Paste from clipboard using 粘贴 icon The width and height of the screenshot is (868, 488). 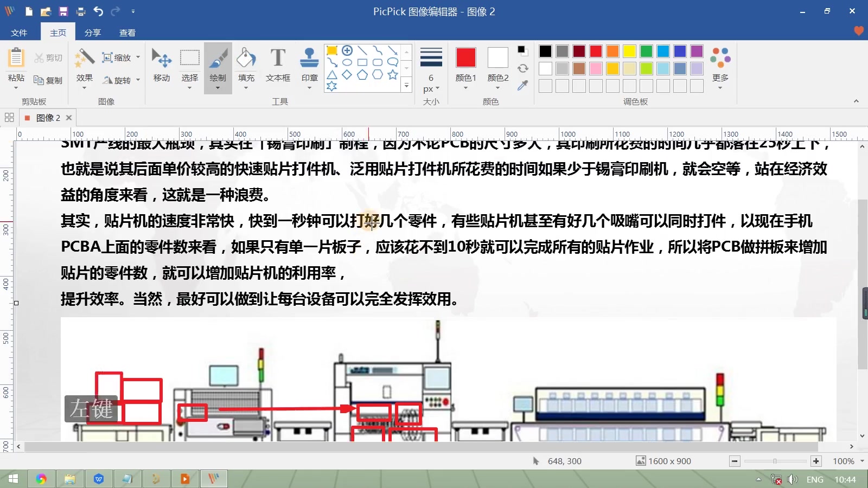coord(16,57)
